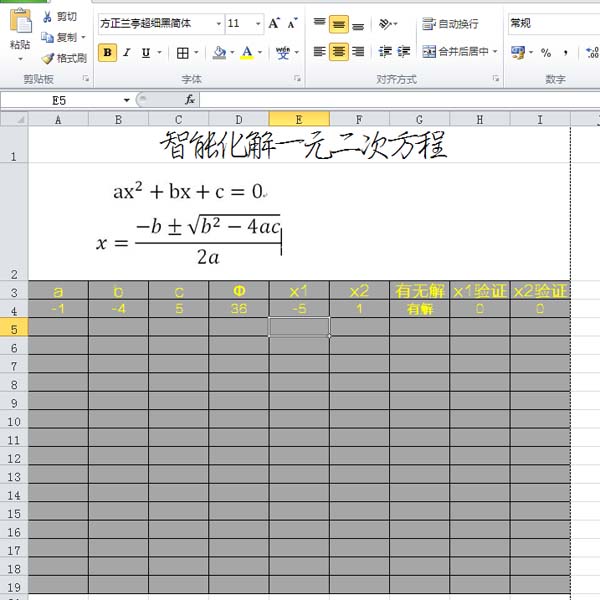Image resolution: width=600 pixels, height=600 pixels.
Task: Select column A header
Action: tap(58, 119)
